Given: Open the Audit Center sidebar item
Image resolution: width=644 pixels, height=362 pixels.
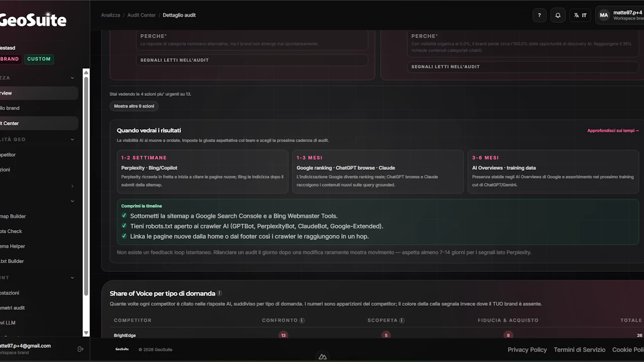Looking at the screenshot, I should 38,123.
